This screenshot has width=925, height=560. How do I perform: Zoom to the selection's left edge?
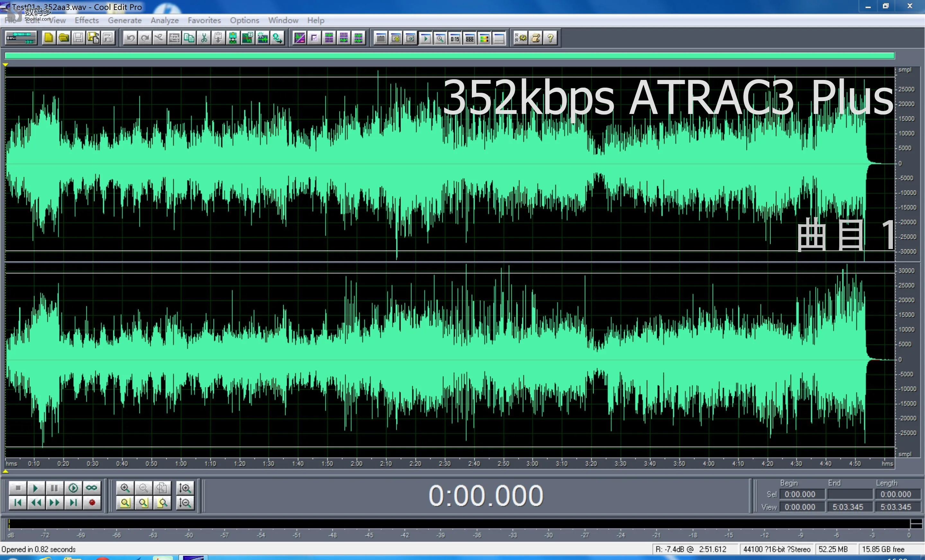[143, 503]
